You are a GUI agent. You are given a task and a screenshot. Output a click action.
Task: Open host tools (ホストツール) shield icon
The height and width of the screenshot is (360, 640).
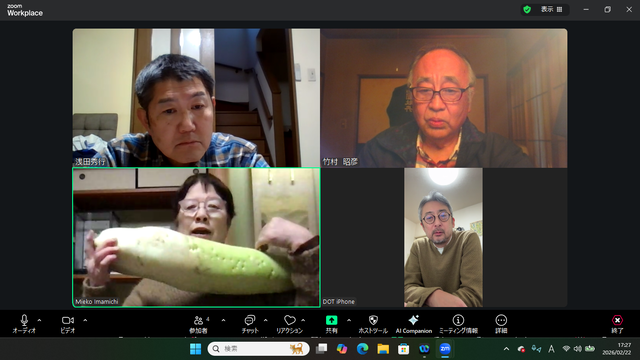tap(373, 320)
